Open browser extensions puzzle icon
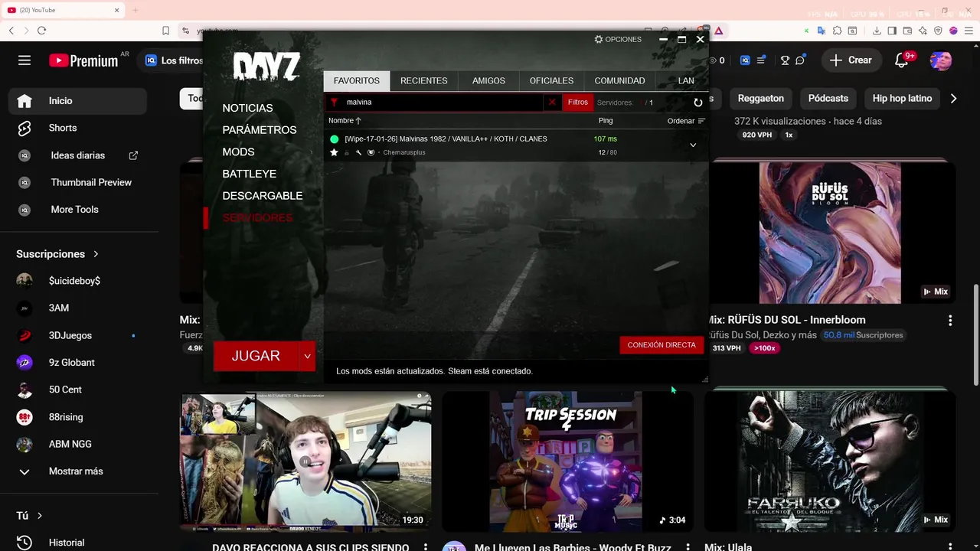The width and height of the screenshot is (980, 551). [x=837, y=31]
